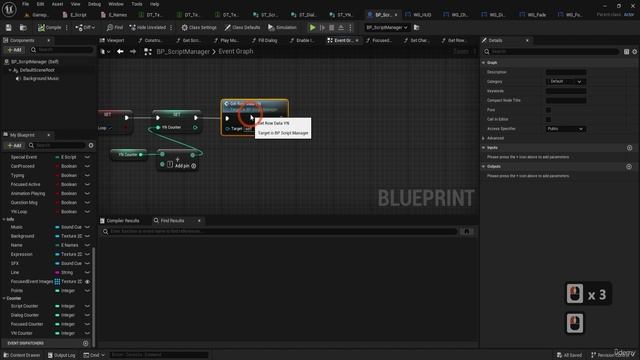Screen dimensions: 640x360
Task: Navigate back in graph history
Action: pyautogui.click(x=120, y=51)
